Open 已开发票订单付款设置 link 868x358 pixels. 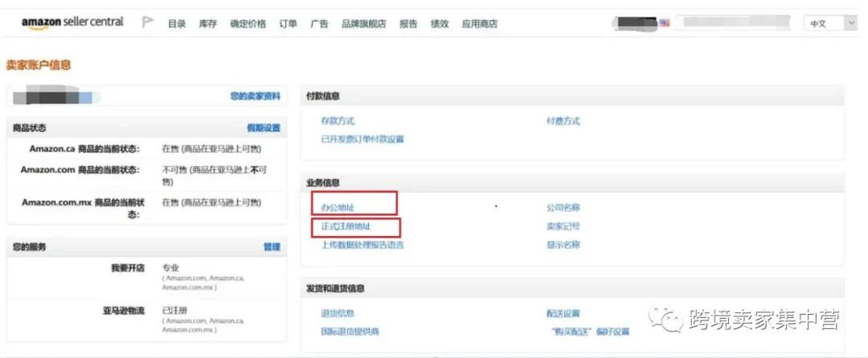click(362, 139)
